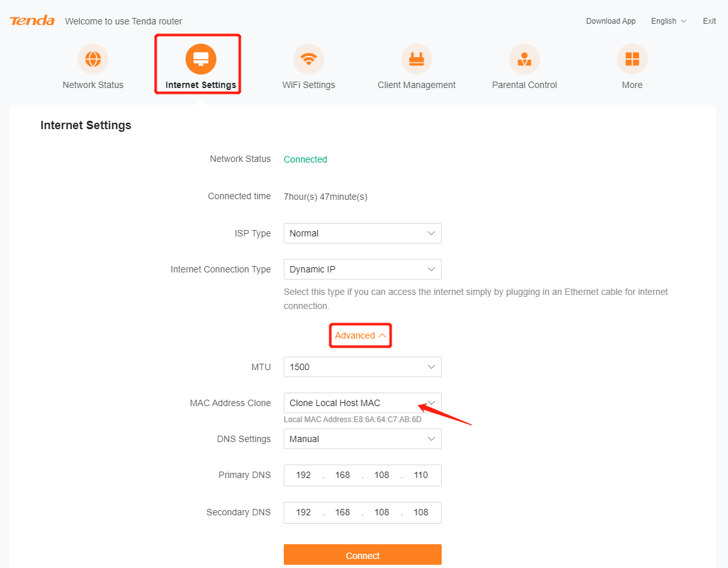Click the Exit link
This screenshot has height=568, width=728.
tap(709, 21)
